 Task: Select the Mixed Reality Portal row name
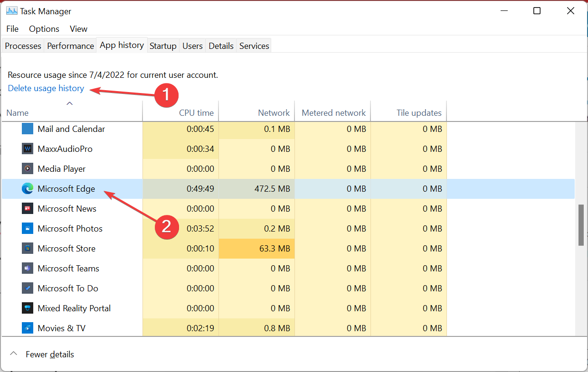[x=74, y=308]
